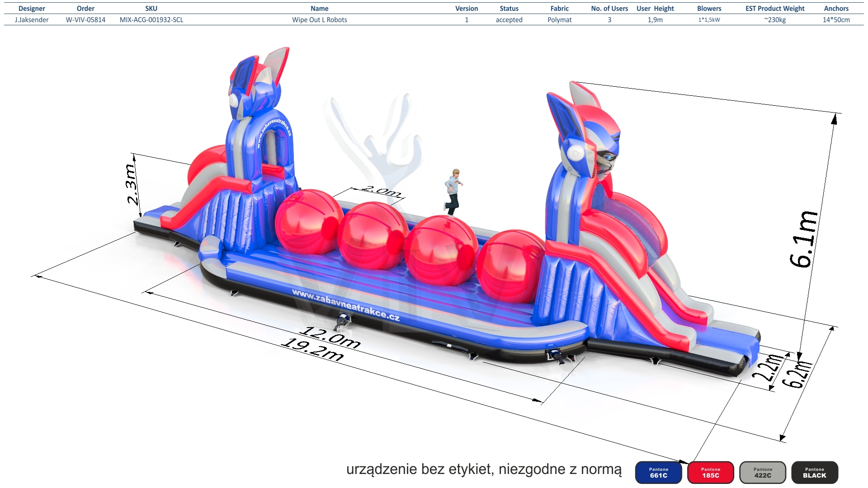Click status value accepted

tap(509, 20)
